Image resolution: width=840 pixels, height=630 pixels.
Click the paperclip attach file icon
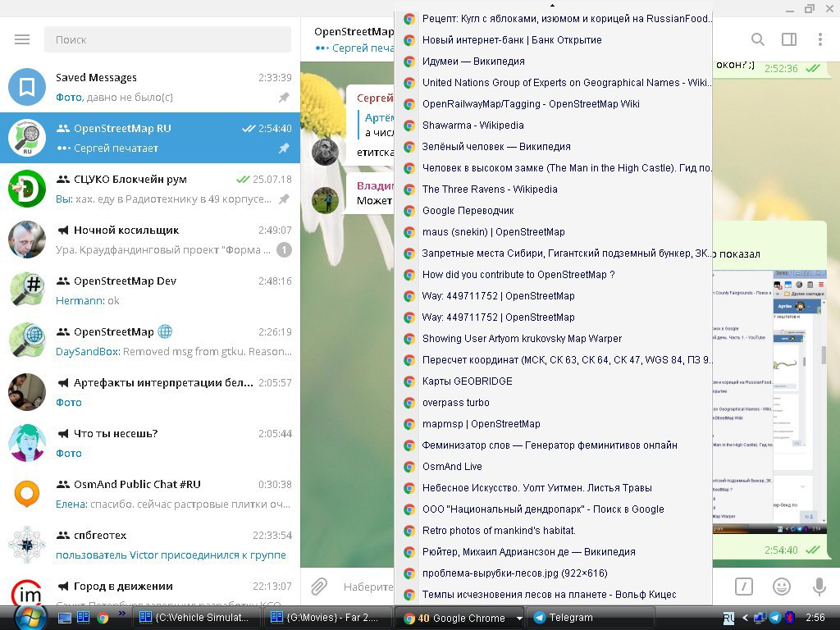coord(319,587)
